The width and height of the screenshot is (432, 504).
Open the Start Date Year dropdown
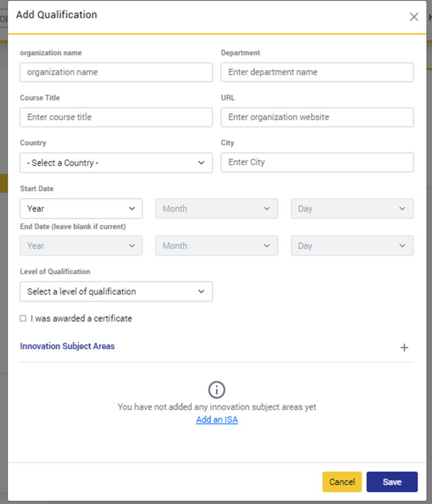click(81, 209)
